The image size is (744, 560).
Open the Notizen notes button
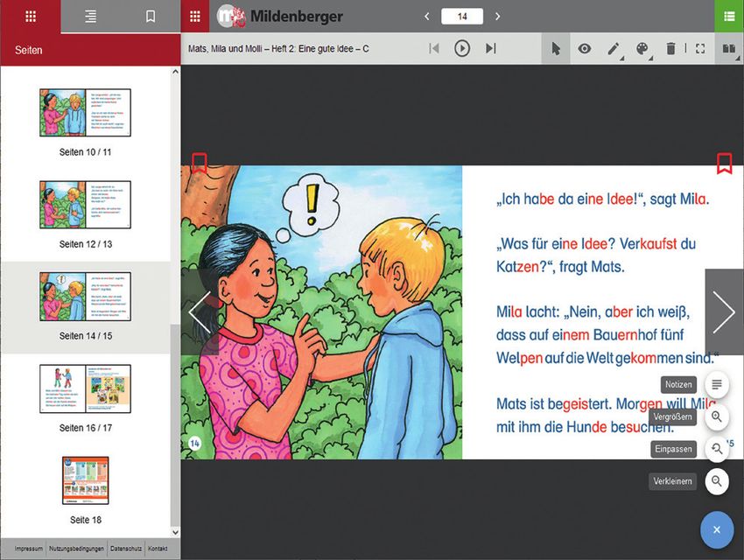[x=717, y=384]
